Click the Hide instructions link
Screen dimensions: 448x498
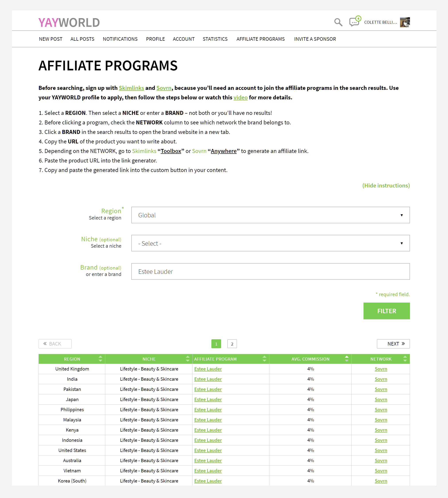[x=386, y=185]
